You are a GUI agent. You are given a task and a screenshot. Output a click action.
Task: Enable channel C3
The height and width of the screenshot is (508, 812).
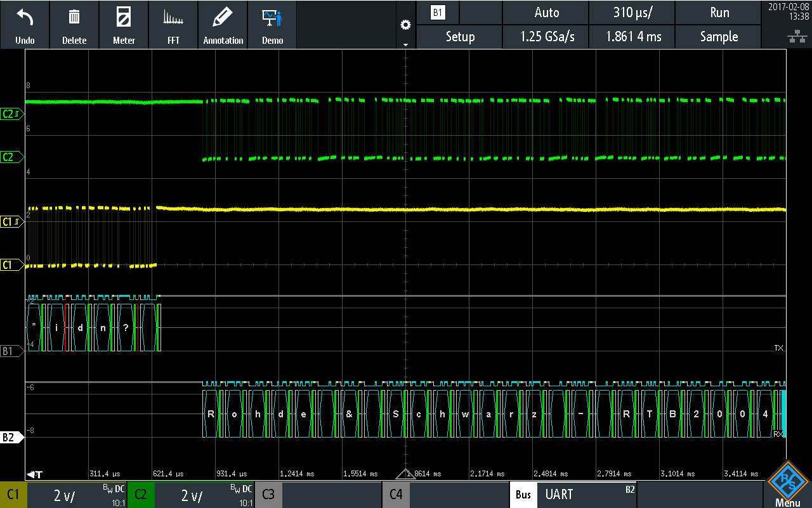pyautogui.click(x=268, y=495)
